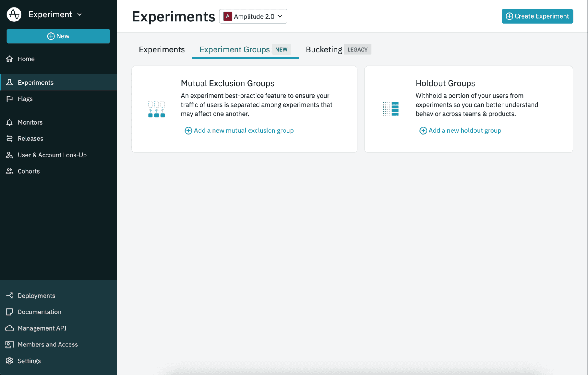
Task: Open the Amplitude 2.0 project dropdown
Action: point(253,16)
